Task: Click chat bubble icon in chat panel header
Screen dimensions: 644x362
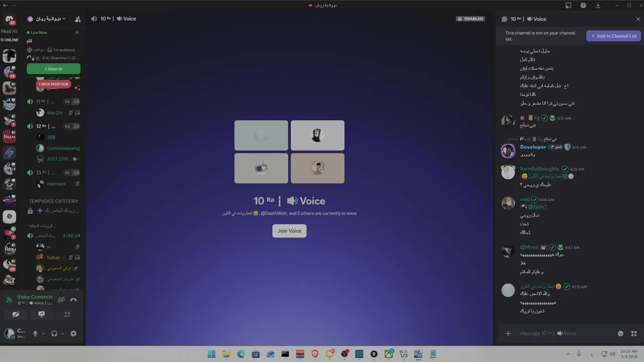Action: pyautogui.click(x=504, y=19)
